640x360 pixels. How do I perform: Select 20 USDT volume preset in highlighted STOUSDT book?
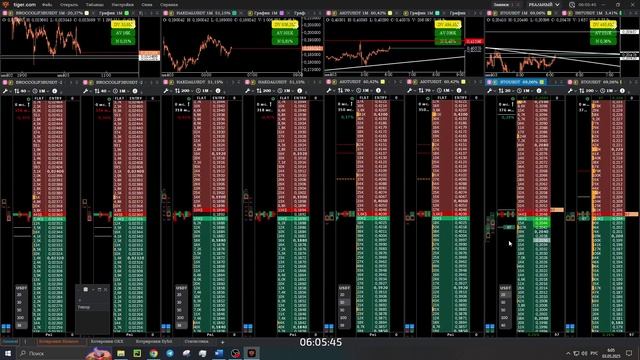point(504,294)
